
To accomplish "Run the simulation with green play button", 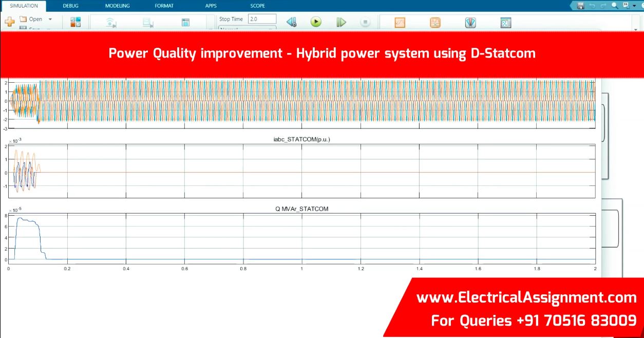I will (x=316, y=22).
